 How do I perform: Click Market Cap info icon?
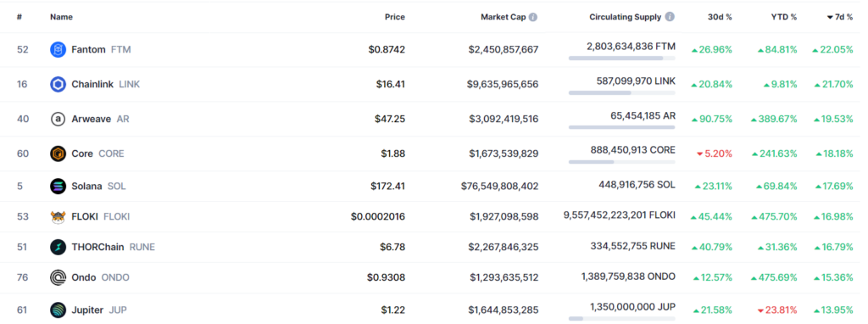pyautogui.click(x=532, y=17)
